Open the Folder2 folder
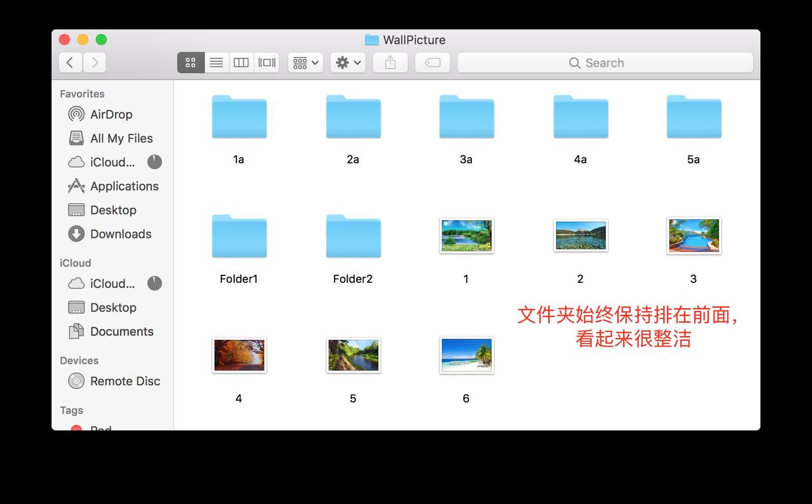Screen dimensions: 812x504 point(352,236)
